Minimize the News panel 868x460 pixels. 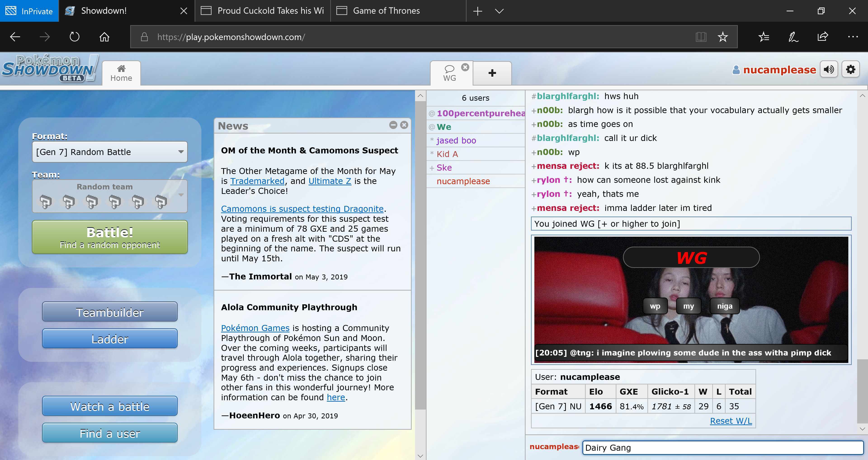coord(393,125)
